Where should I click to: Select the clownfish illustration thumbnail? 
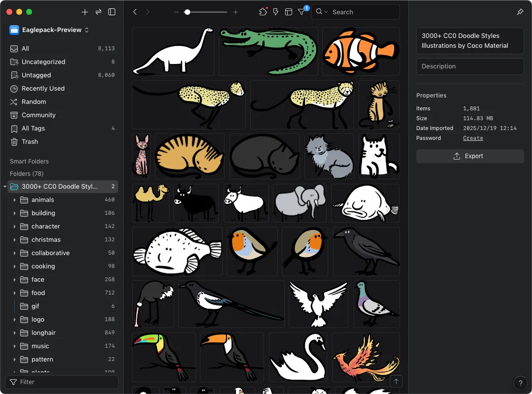(361, 51)
